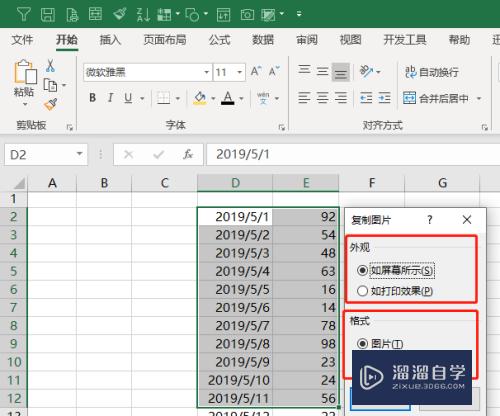
Task: Expand the borders dropdown arrow
Action: coord(178,99)
